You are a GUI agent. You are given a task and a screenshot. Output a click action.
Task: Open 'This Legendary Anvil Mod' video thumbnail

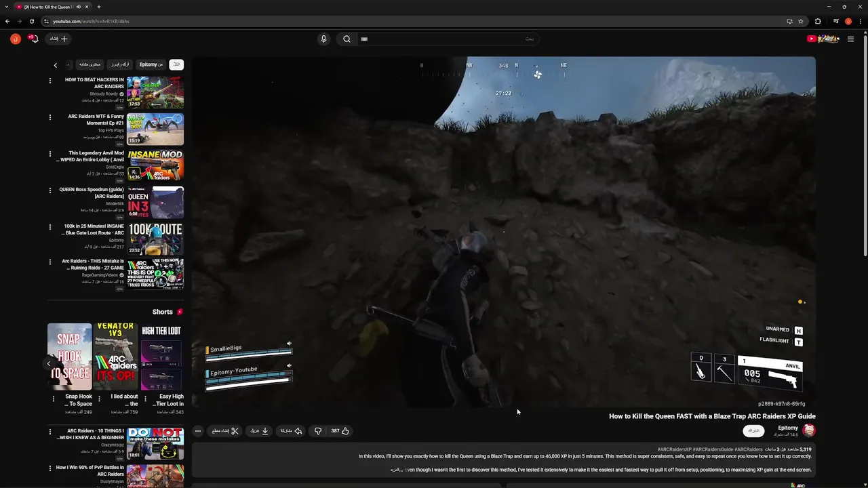pyautogui.click(x=155, y=165)
